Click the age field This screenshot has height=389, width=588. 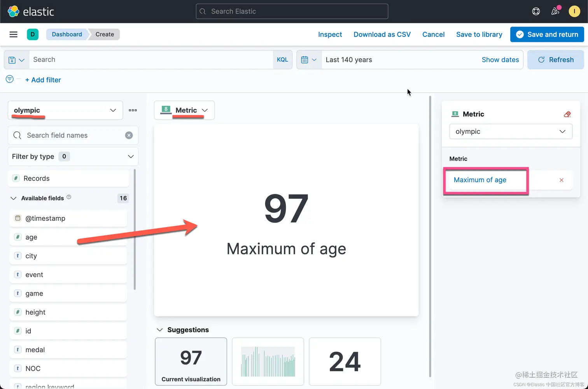click(68, 237)
